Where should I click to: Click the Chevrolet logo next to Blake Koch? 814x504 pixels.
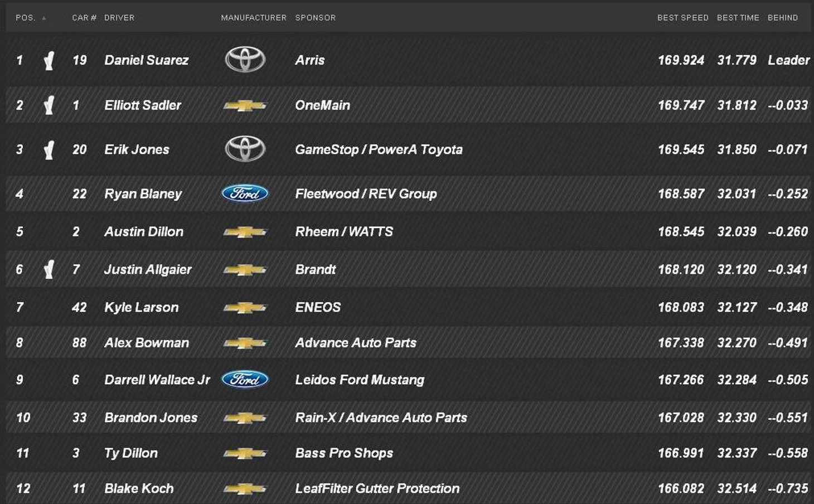[245, 489]
